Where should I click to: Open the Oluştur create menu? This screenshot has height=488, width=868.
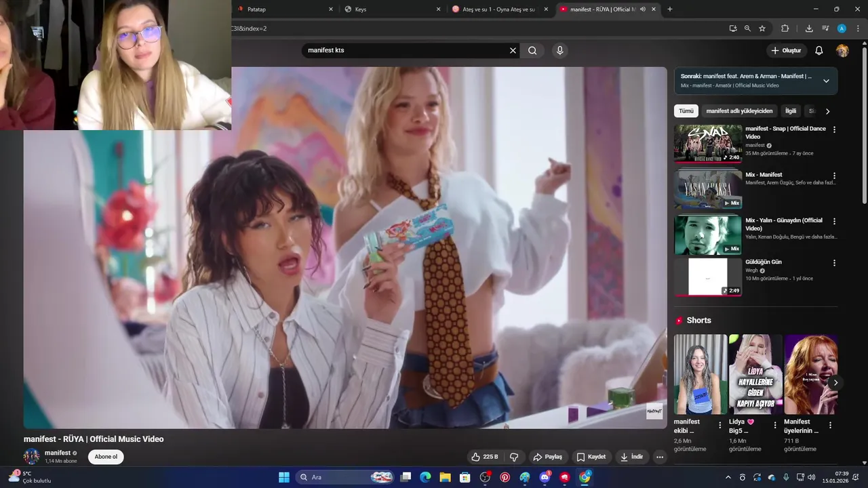point(786,50)
